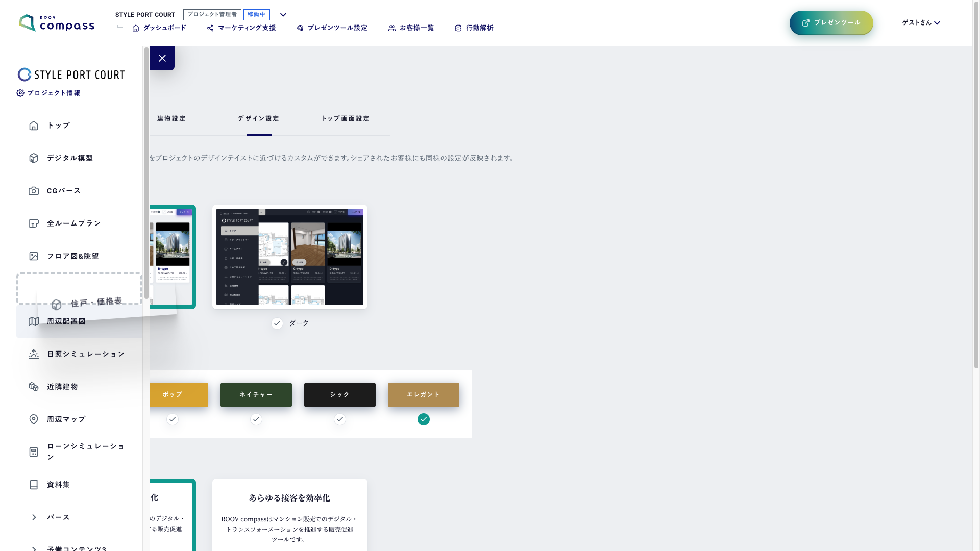The width and height of the screenshot is (980, 551).
Task: Choose the ネイチャー green color swatch
Action: (x=256, y=395)
